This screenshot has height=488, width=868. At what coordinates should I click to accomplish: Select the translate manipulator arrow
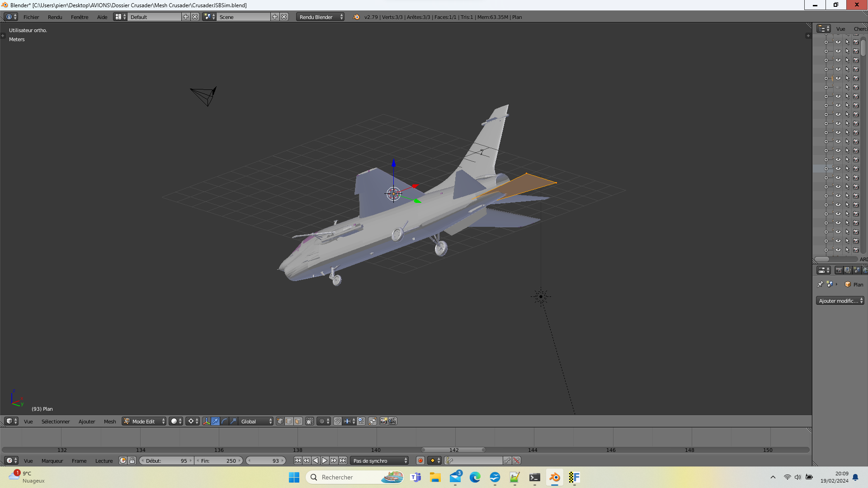point(216,421)
